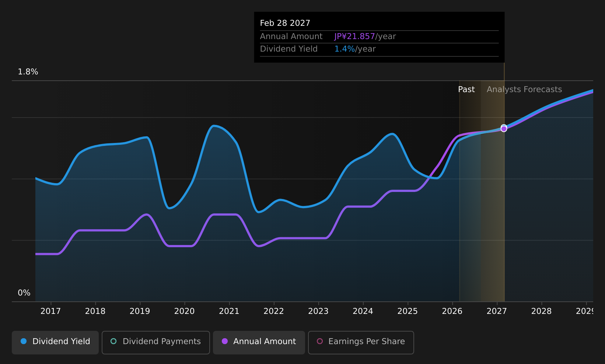This screenshot has width=605, height=364.
Task: Click the teal Dividend Payments legend circle
Action: pos(113,341)
